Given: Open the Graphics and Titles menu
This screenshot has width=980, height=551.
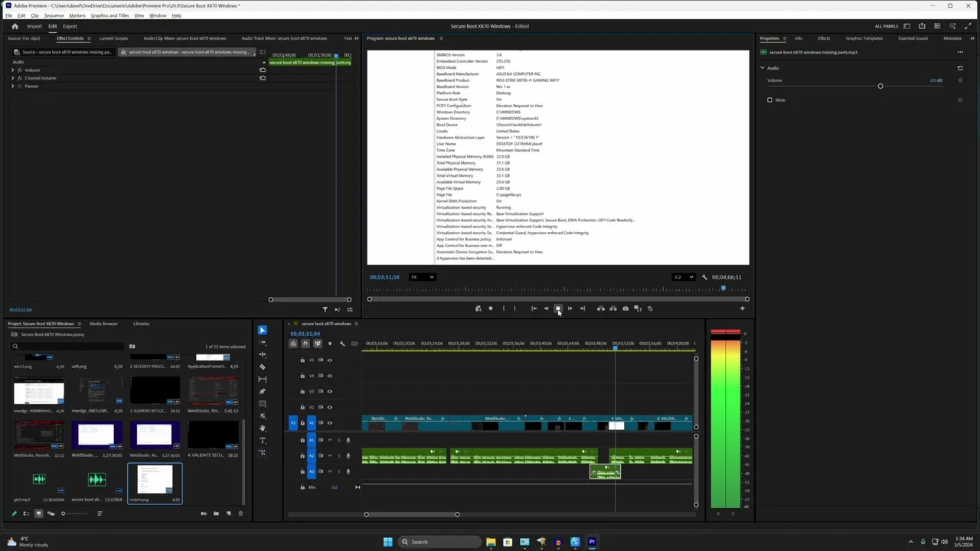Looking at the screenshot, I should pos(109,15).
